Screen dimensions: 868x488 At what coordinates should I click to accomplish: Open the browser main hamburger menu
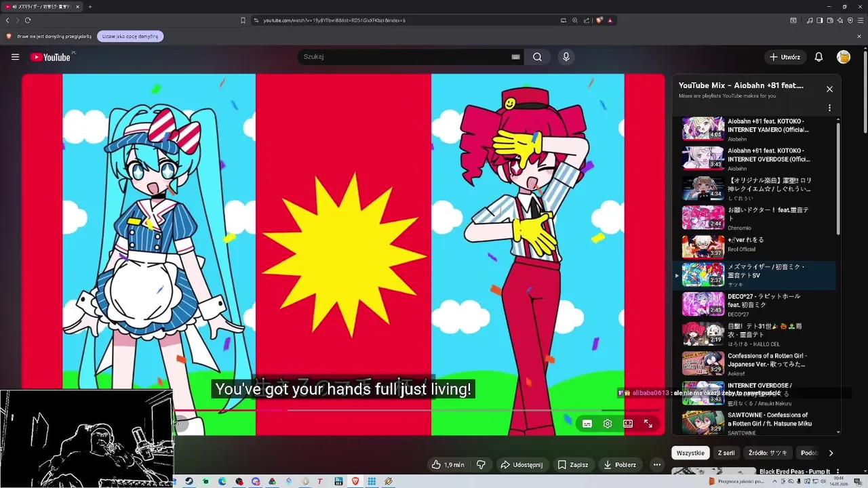861,20
